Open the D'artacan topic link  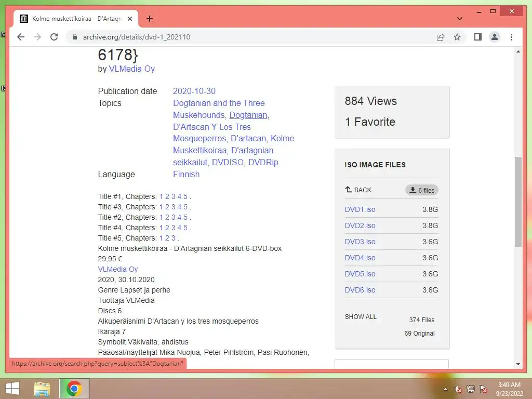(248, 138)
